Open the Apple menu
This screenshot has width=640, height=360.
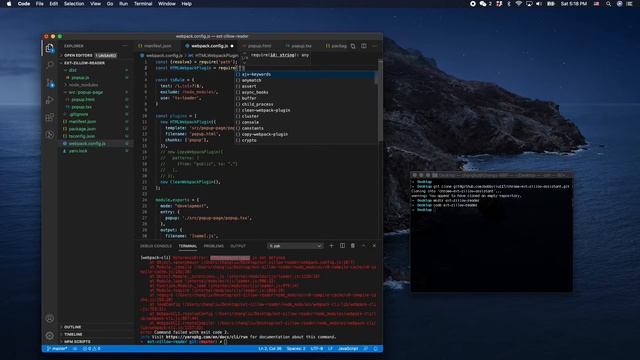[x=9, y=4]
